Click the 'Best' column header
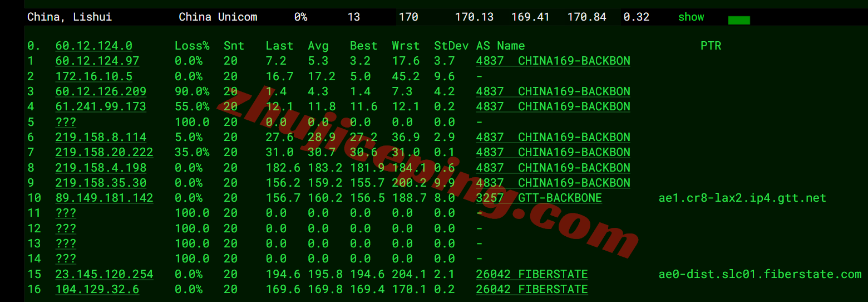Viewport: 868px width, 302px height. (363, 46)
